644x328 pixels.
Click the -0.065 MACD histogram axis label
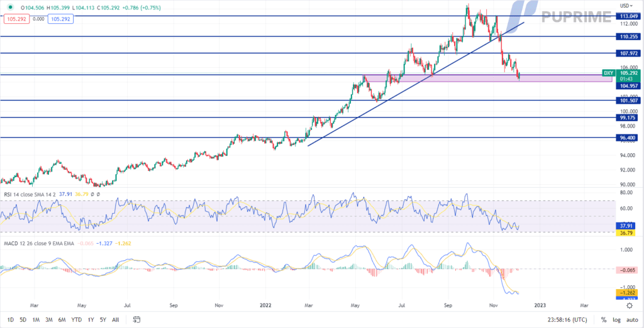[x=627, y=270]
